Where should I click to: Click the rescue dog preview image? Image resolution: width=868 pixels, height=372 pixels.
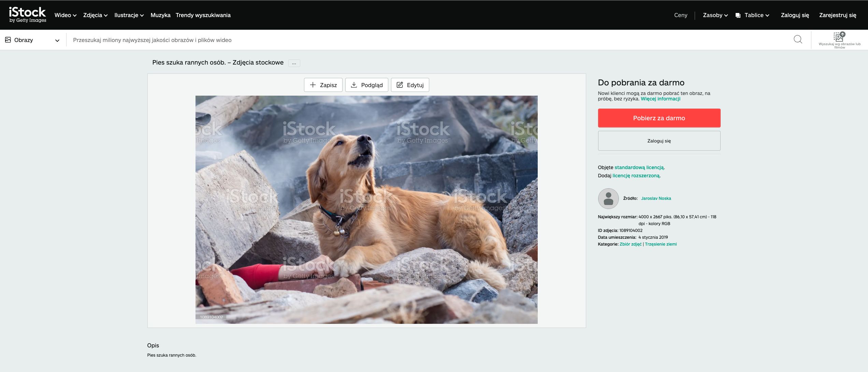click(366, 210)
